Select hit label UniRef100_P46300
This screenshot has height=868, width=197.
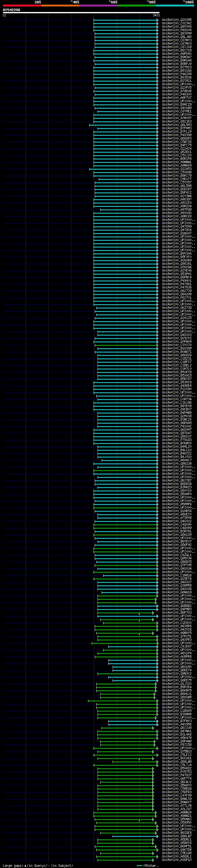coord(177,94)
